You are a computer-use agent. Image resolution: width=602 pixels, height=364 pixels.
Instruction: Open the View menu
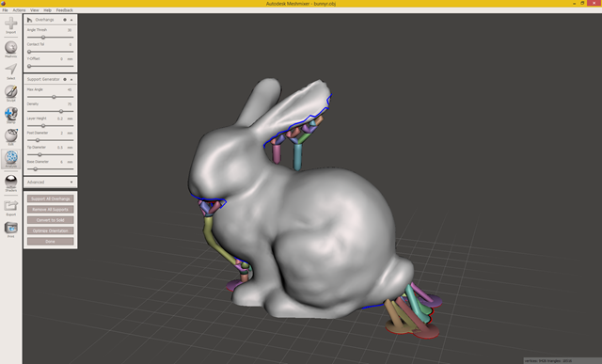pyautogui.click(x=35, y=10)
